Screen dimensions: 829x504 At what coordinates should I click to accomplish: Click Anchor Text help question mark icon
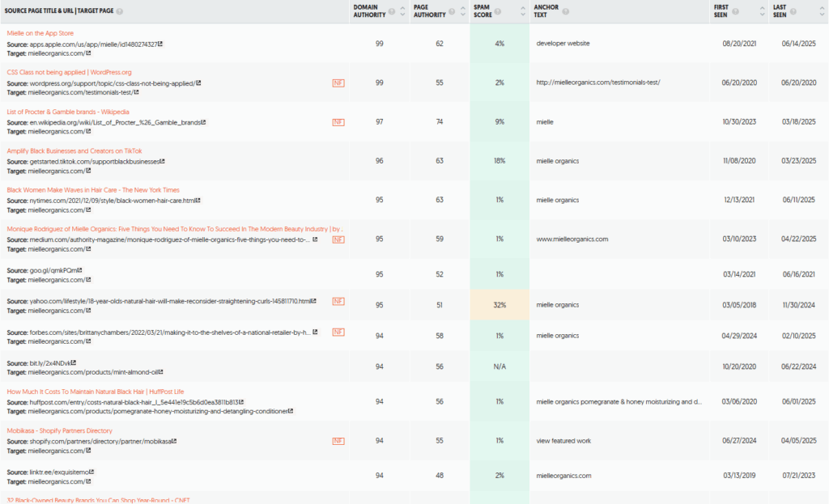(566, 11)
